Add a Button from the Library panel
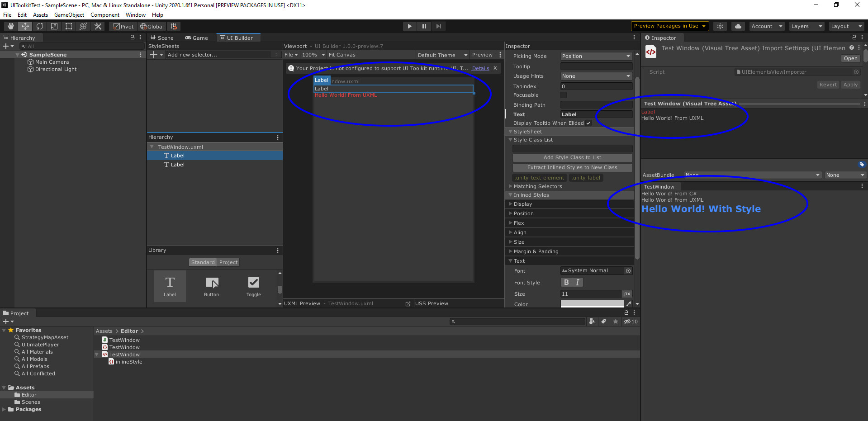 (x=211, y=286)
